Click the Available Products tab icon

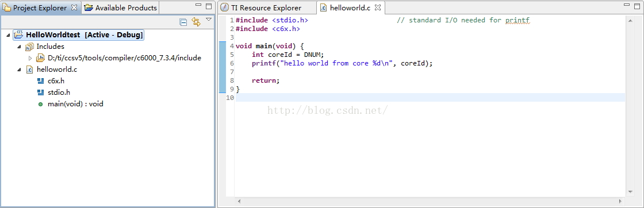(89, 8)
